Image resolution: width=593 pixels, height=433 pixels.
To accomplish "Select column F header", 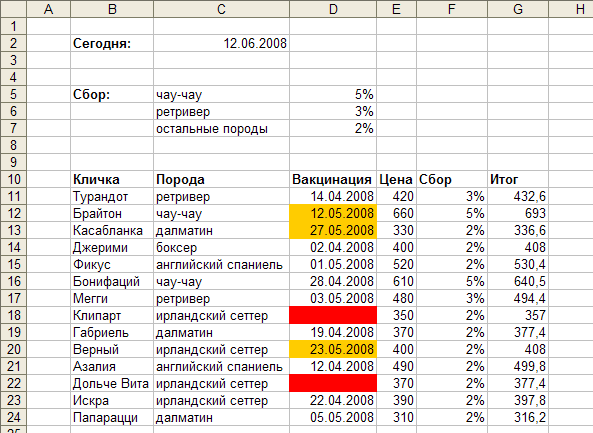I will (x=452, y=9).
